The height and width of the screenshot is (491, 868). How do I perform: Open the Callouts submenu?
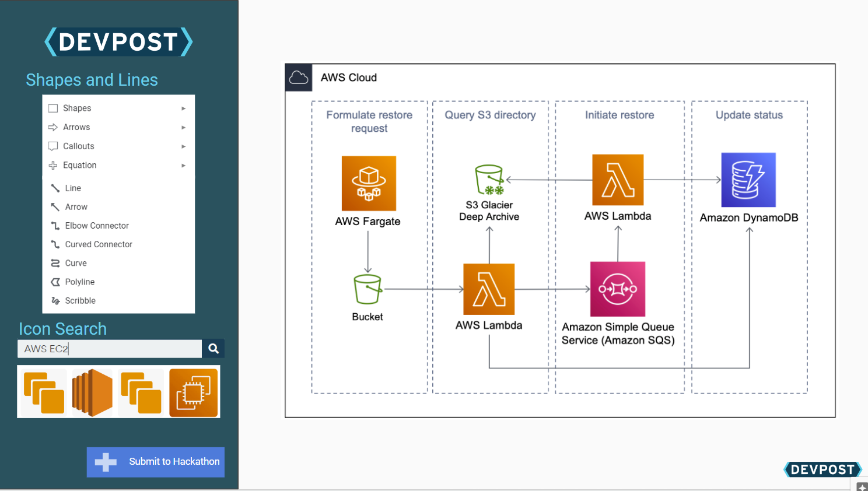tap(118, 146)
